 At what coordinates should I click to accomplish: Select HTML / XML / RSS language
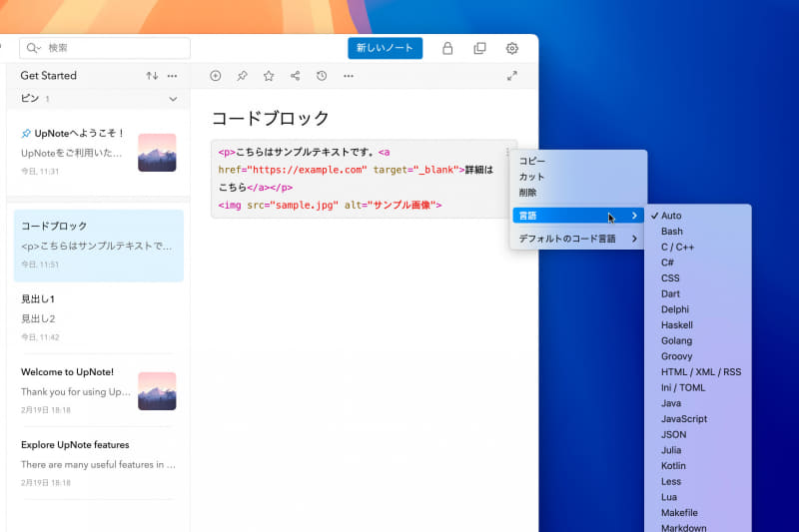point(697,372)
